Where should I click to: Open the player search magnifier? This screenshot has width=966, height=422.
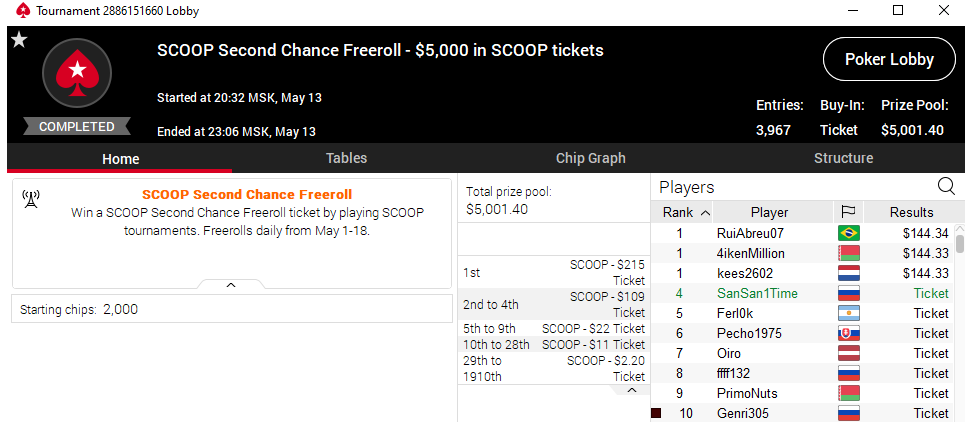click(x=946, y=186)
